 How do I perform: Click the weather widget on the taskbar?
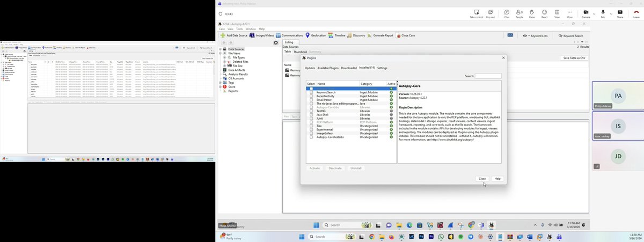[231, 237]
